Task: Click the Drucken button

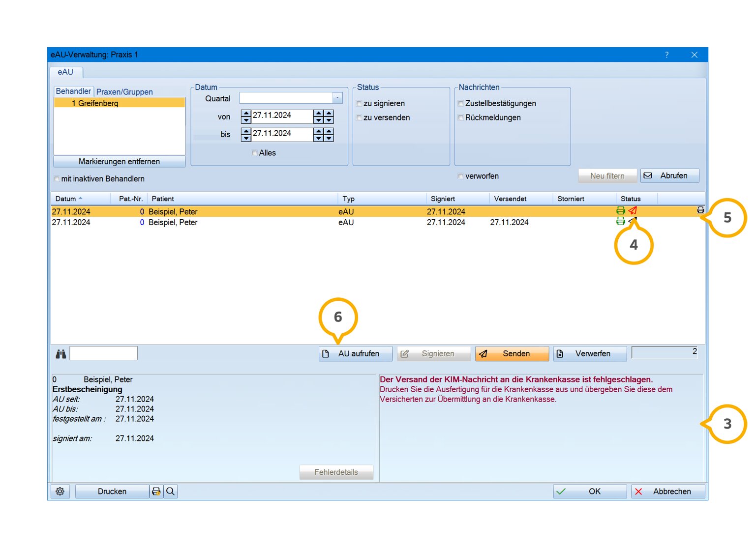Action: coord(112,491)
